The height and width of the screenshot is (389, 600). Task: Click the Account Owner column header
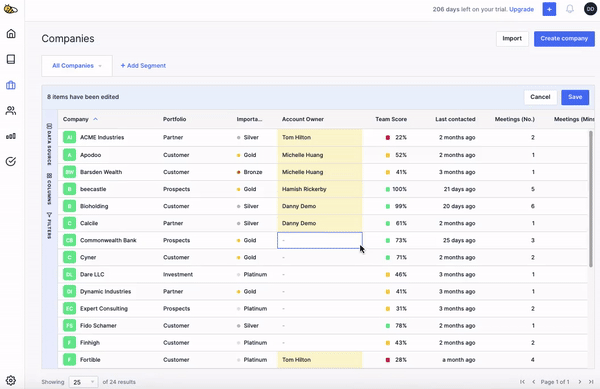(x=303, y=119)
